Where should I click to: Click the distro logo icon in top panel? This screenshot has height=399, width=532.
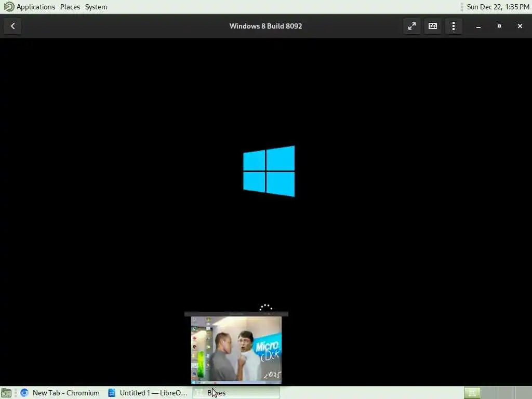click(x=8, y=6)
